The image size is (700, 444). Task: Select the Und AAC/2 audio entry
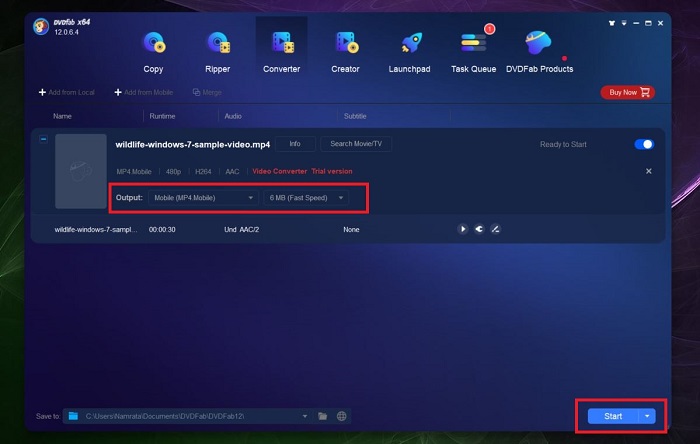[242, 229]
